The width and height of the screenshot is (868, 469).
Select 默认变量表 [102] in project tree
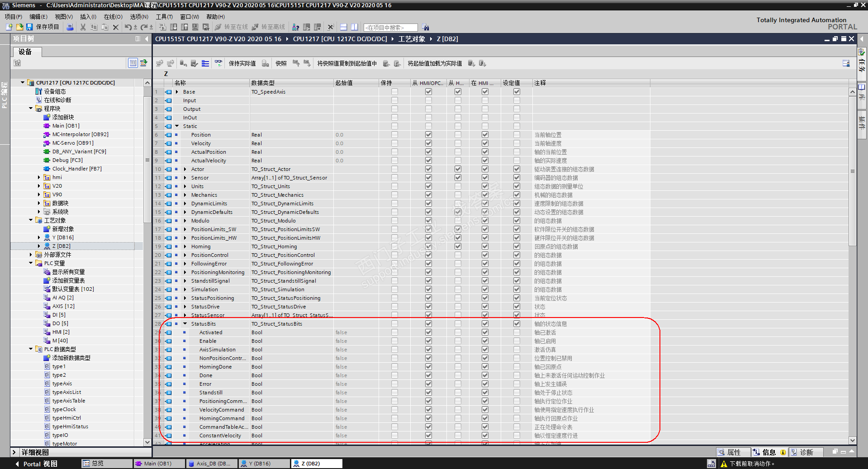coord(73,289)
